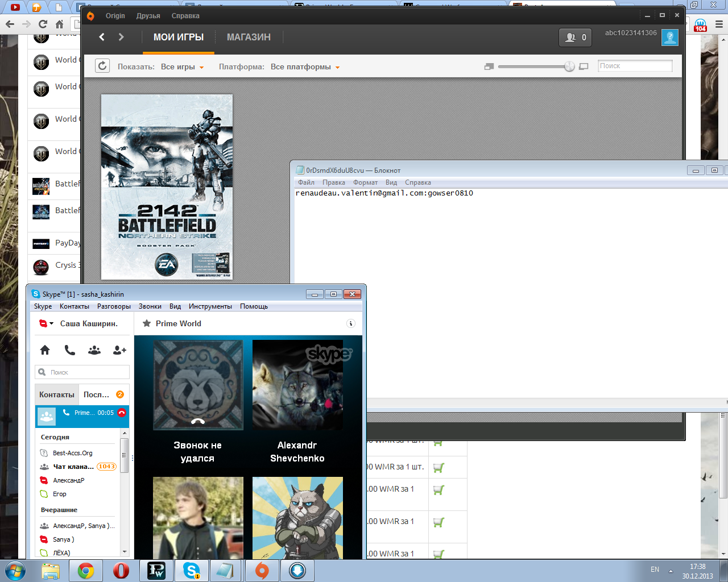The image size is (728, 582).
Task: Go forward using Origin's right arrow
Action: 121,37
